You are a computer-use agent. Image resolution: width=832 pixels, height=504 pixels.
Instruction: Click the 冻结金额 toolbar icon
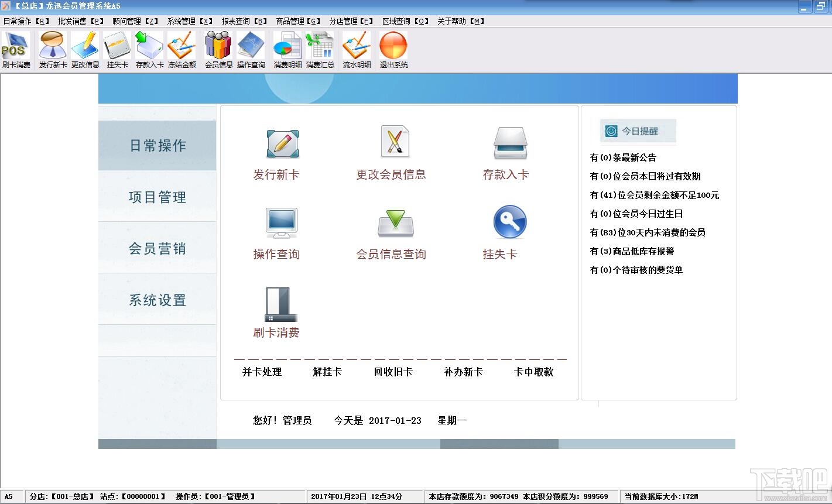(x=182, y=50)
